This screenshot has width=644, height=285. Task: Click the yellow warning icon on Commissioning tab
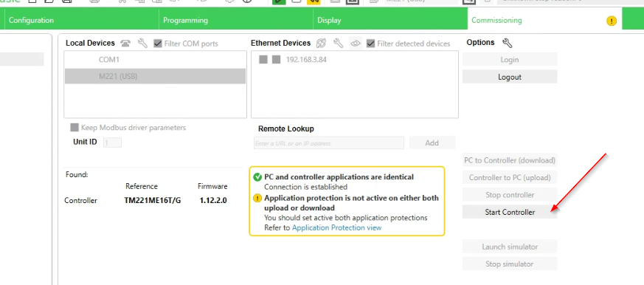612,21
